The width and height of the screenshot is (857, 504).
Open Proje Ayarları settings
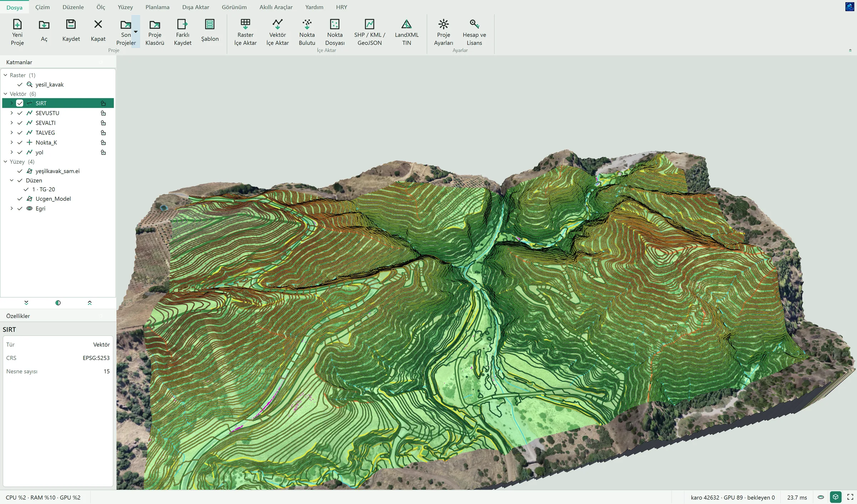pyautogui.click(x=443, y=32)
